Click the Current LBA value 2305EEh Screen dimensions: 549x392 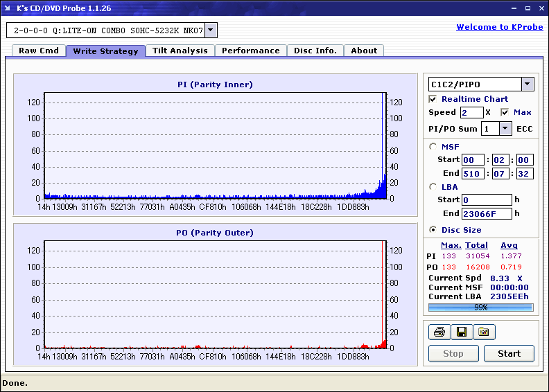click(509, 296)
